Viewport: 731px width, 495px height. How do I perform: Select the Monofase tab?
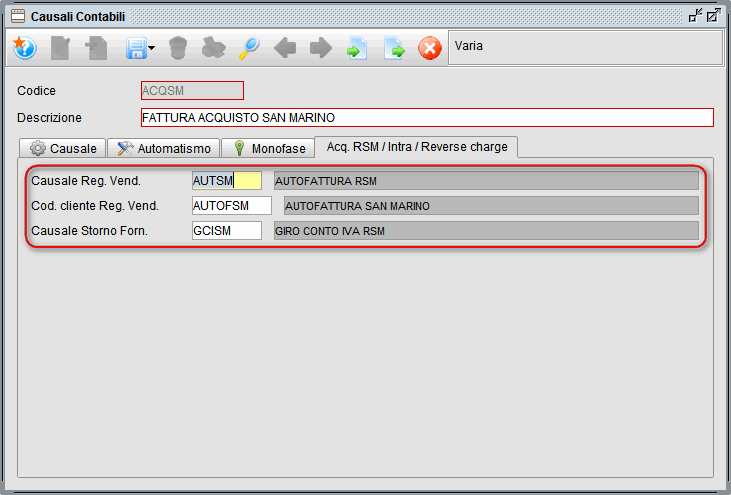coord(267,148)
